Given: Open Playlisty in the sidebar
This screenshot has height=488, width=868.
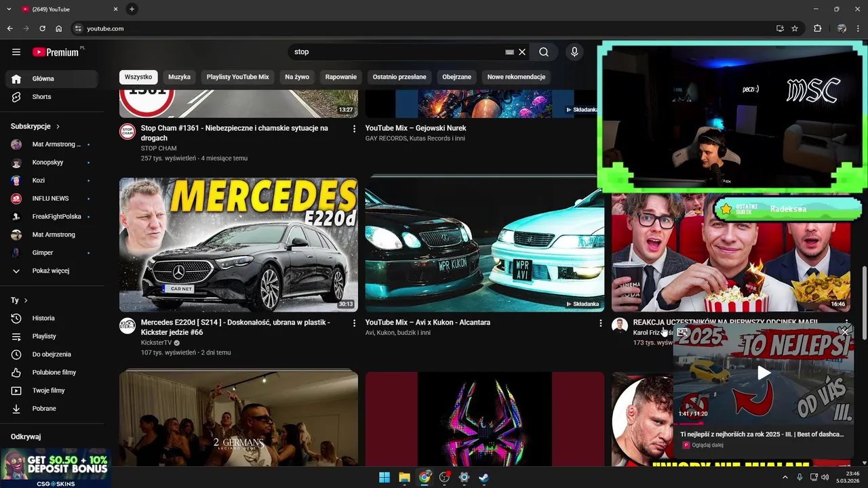Looking at the screenshot, I should pyautogui.click(x=44, y=336).
